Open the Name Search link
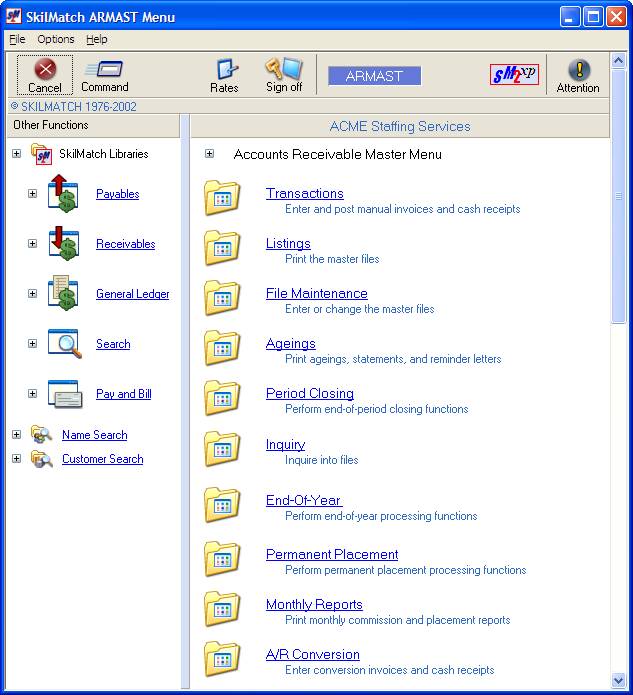Screen dimensions: 633x695 [94, 435]
